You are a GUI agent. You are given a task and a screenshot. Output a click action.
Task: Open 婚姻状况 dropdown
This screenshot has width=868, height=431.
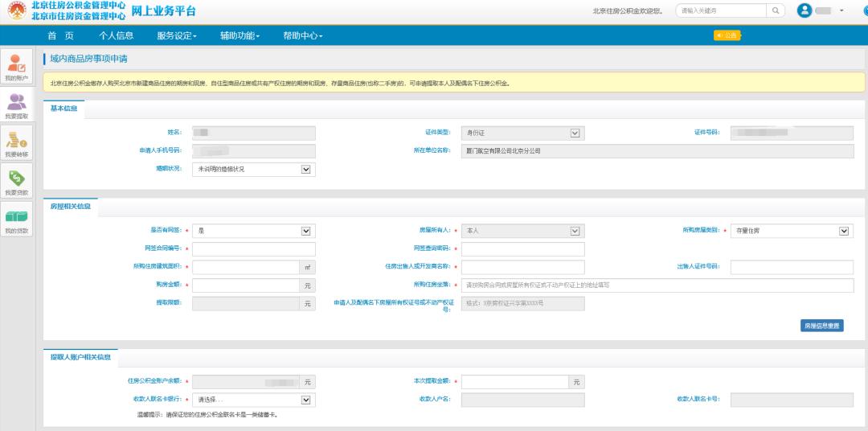(253, 170)
